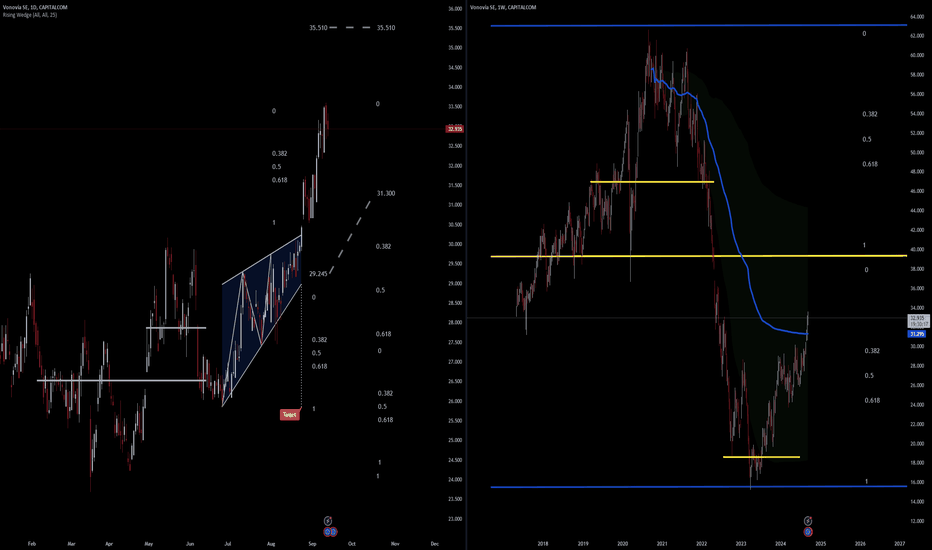Select the 29.245 projection start label
This screenshot has height=550, width=932.
pos(318,274)
